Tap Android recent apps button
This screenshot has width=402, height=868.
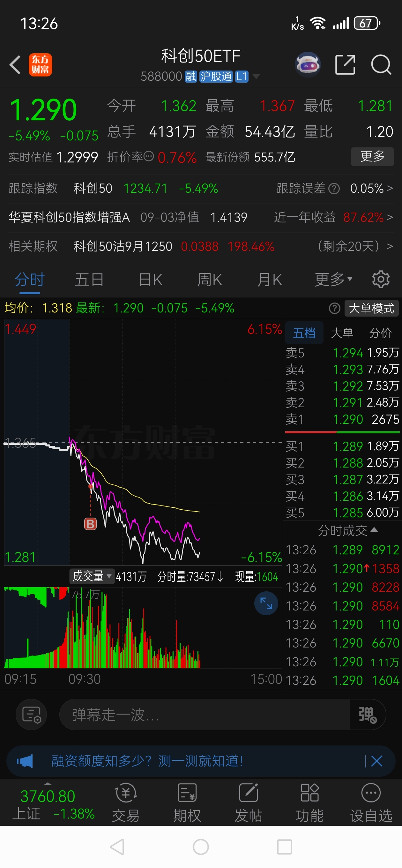tap(284, 847)
